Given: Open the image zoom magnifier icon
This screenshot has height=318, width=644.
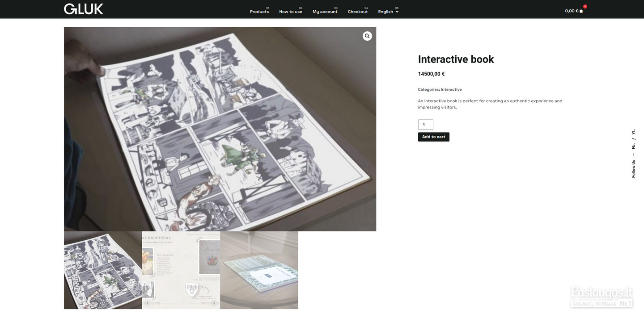Looking at the screenshot, I should click(x=367, y=36).
